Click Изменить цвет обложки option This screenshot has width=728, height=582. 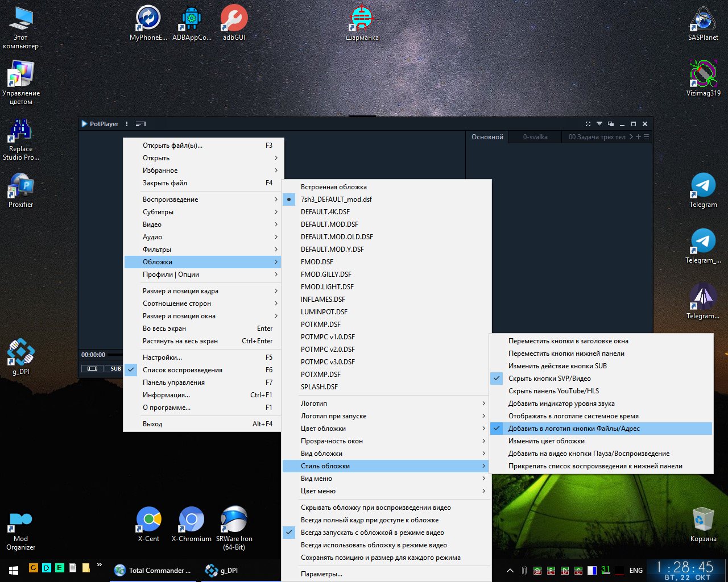(601, 441)
